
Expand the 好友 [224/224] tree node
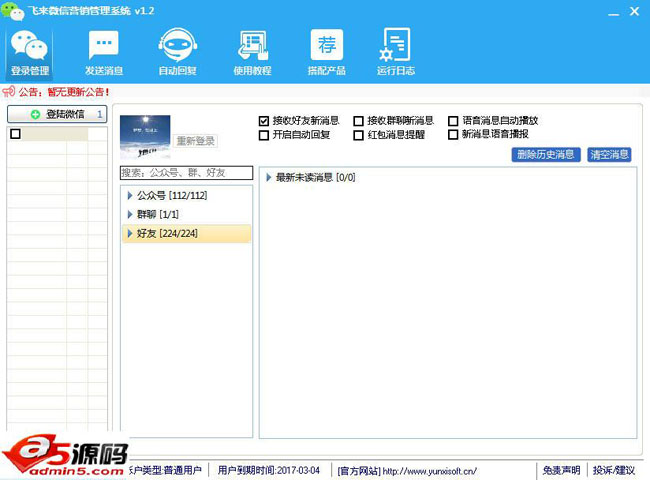point(130,233)
